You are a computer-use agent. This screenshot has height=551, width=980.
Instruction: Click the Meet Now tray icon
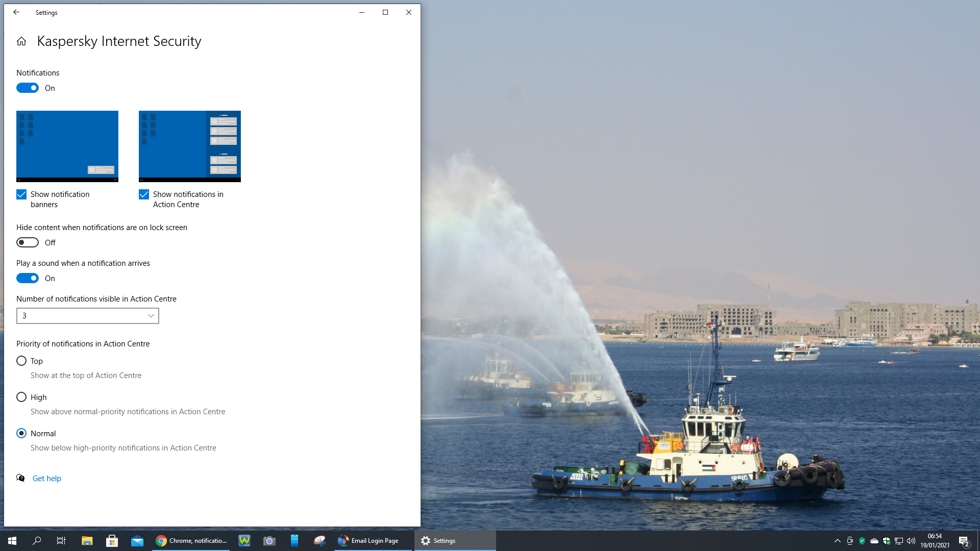(850, 541)
